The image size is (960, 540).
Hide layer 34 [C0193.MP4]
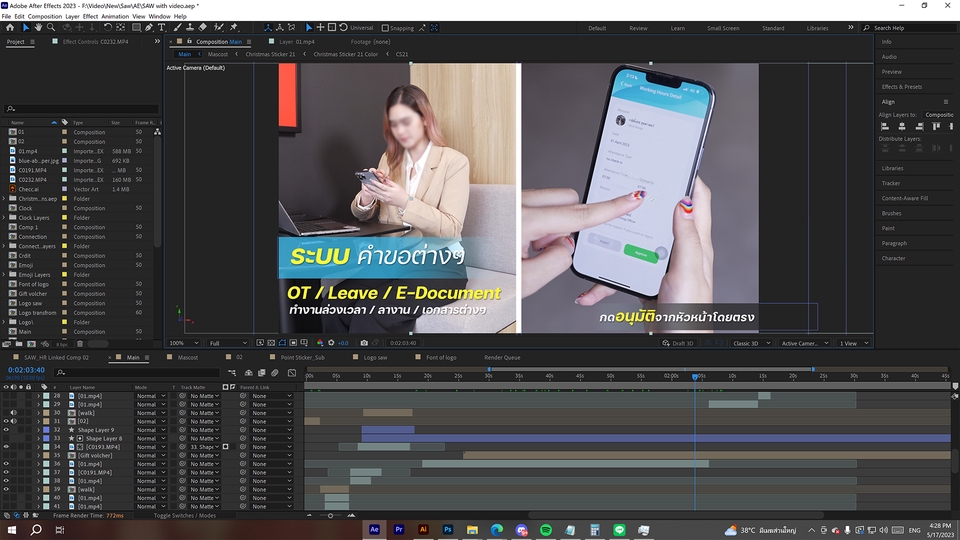(x=6, y=447)
